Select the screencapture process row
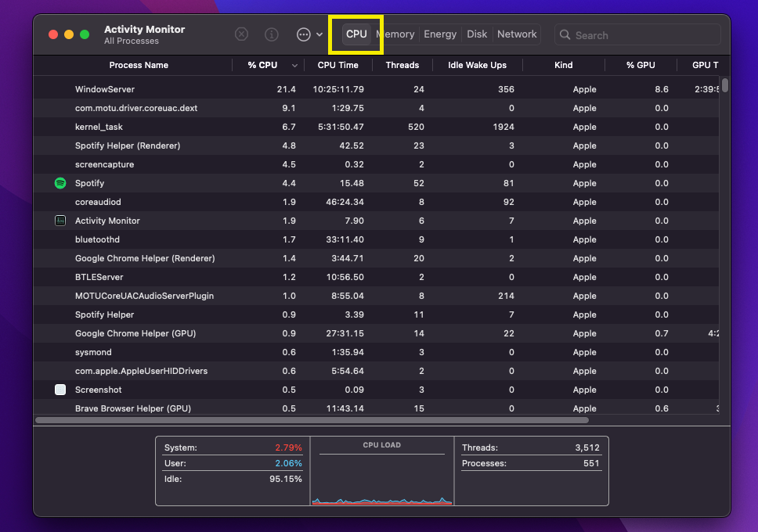The height and width of the screenshot is (532, 758). coord(376,164)
